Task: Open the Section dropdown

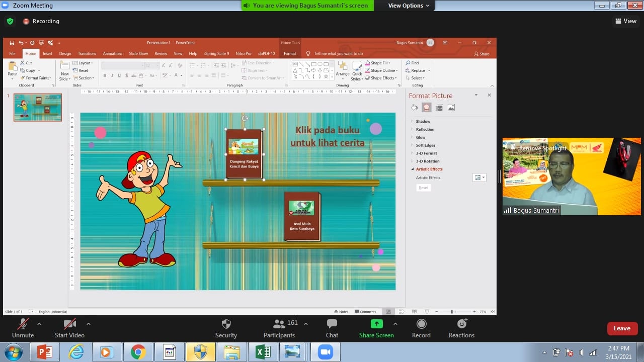Action: (84, 78)
